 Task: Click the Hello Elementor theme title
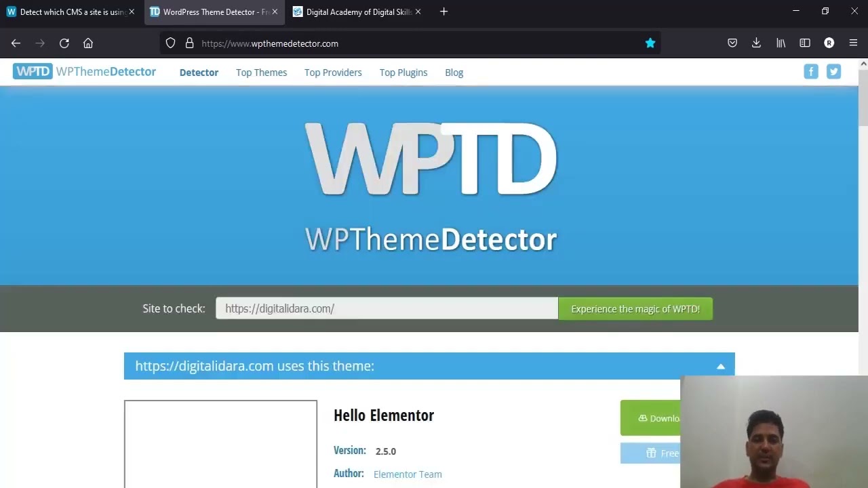(x=384, y=415)
